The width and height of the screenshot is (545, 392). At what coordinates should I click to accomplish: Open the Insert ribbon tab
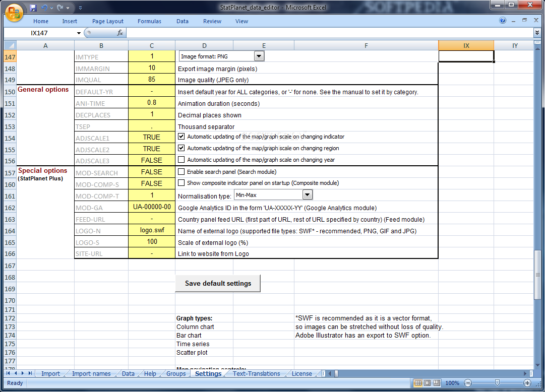click(70, 21)
